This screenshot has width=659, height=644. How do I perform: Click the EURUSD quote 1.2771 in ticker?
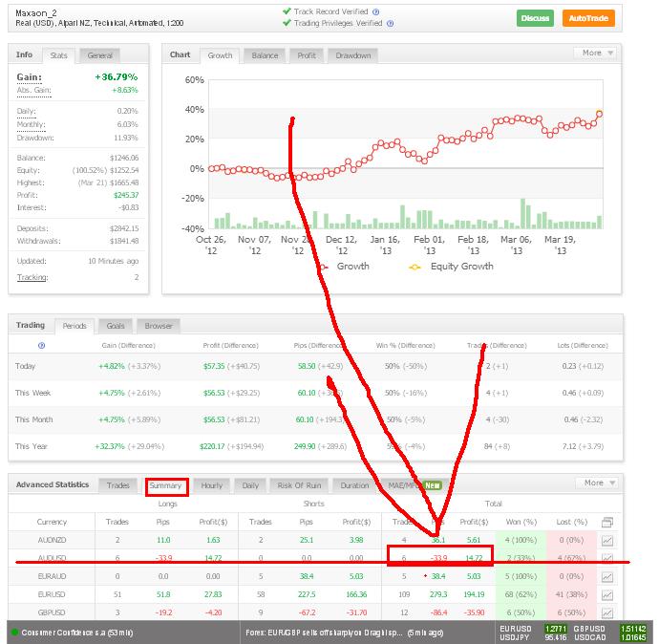[556, 629]
